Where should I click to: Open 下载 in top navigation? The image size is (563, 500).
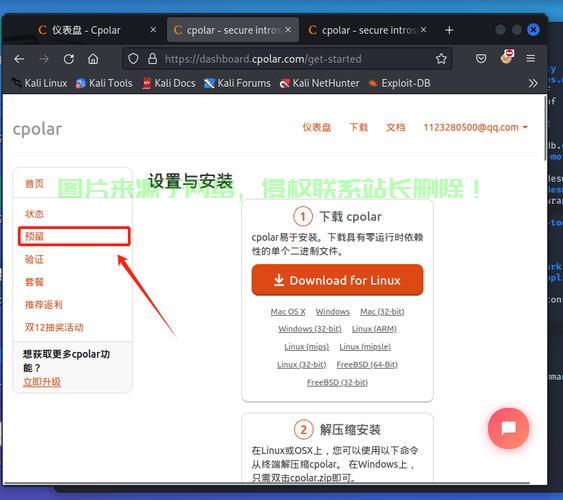[x=359, y=127]
